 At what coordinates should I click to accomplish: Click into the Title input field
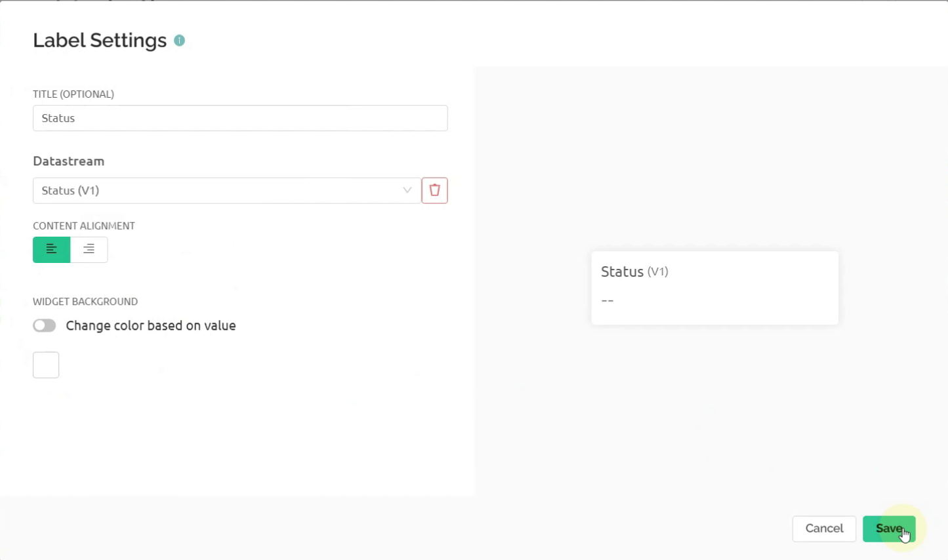pos(240,118)
